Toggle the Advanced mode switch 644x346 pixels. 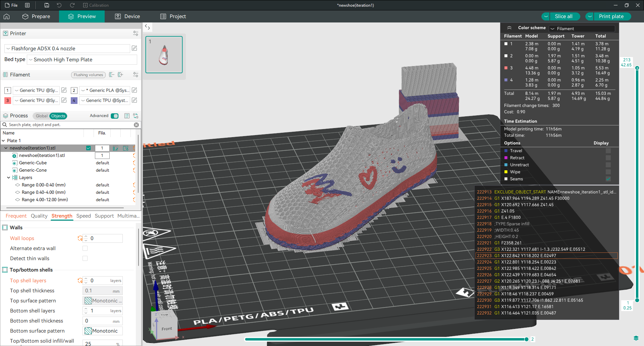[x=115, y=116]
